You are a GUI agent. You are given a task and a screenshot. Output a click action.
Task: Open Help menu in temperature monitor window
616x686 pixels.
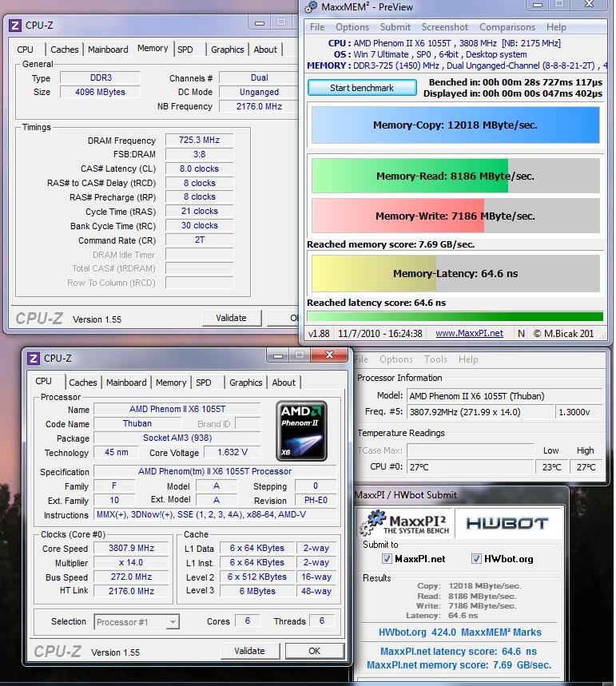[468, 359]
